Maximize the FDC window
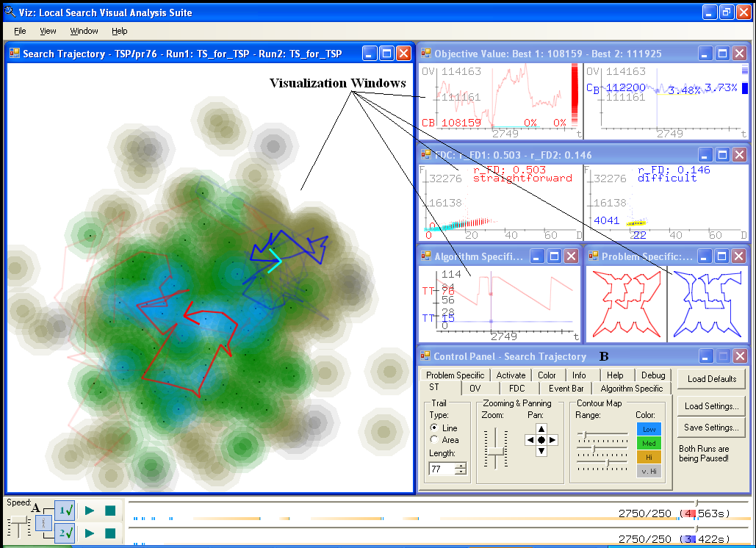756x548 pixels. (722, 155)
